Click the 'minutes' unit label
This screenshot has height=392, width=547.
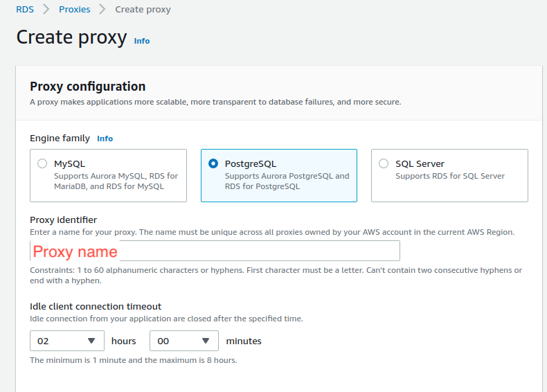click(244, 341)
